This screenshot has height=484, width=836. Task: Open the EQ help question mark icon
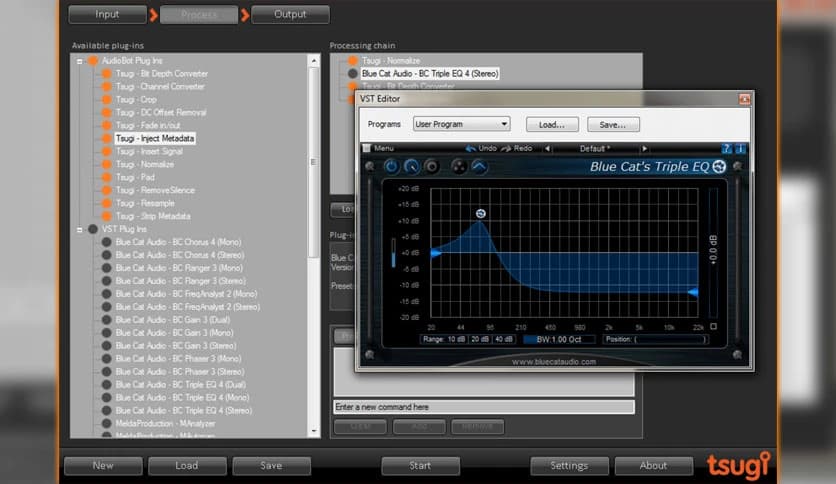point(726,149)
